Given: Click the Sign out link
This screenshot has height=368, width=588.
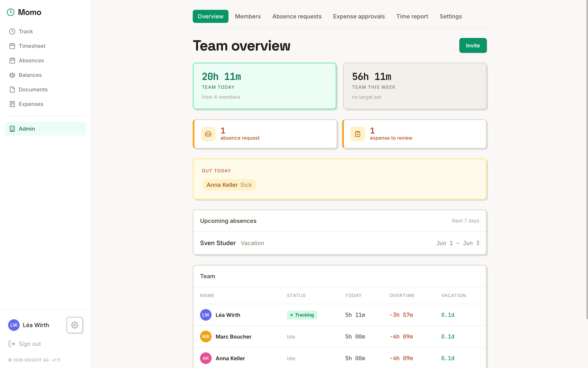Looking at the screenshot, I should pyautogui.click(x=25, y=344).
